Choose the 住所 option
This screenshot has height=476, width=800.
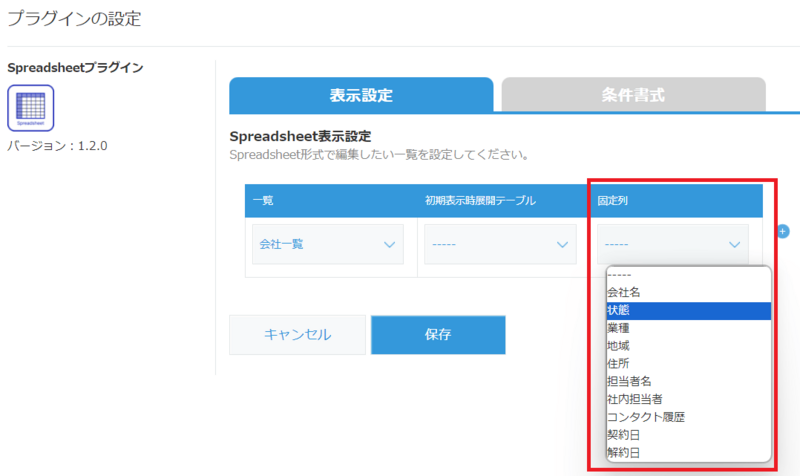(x=688, y=363)
